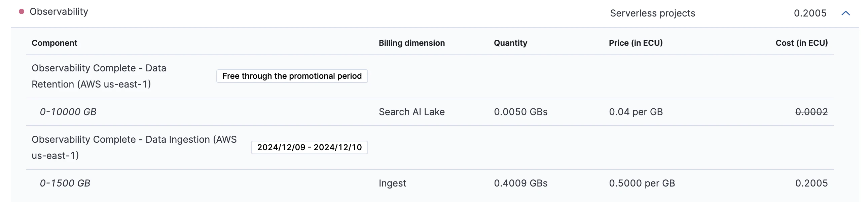Click the Billing dimension column header

412,43
